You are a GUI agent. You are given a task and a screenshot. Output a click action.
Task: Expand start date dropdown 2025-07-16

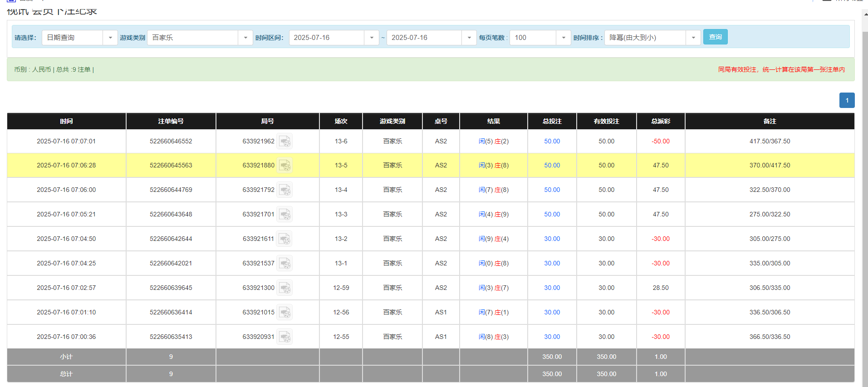(x=371, y=38)
